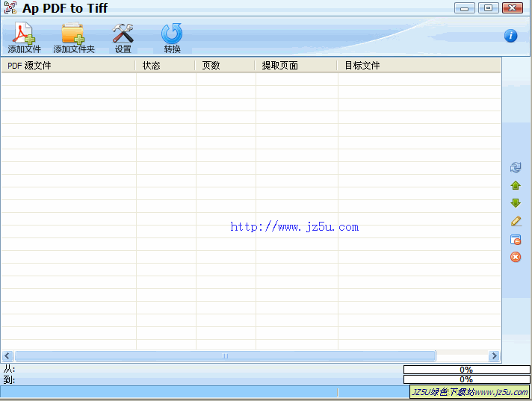Minimize the Ap PDF to Tiff window
Screen dimensions: 532x401
[x=465, y=7]
